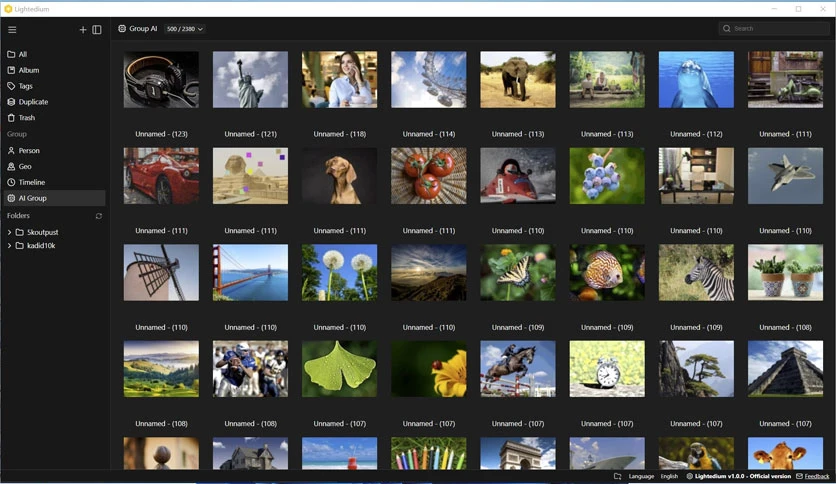Open the hamburger menu icon
The image size is (836, 484).
tap(12, 30)
